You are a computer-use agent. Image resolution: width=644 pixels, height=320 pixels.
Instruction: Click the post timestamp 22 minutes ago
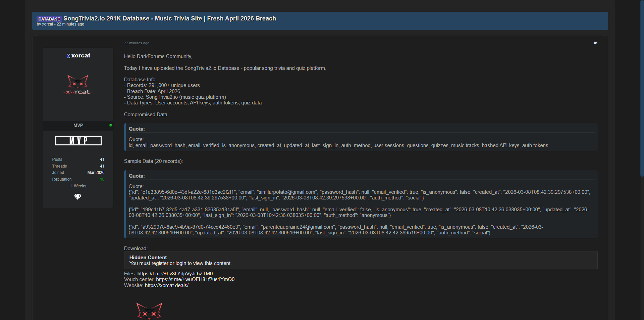[137, 43]
